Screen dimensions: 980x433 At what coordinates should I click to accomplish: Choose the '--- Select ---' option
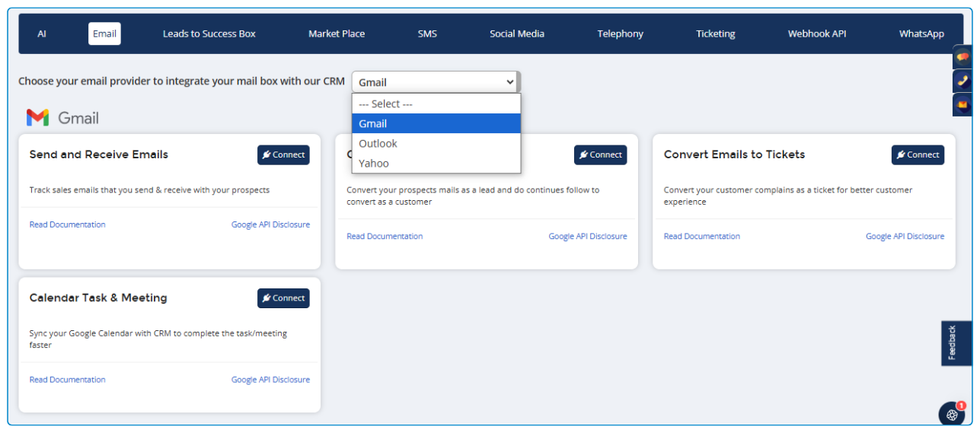[x=436, y=103]
